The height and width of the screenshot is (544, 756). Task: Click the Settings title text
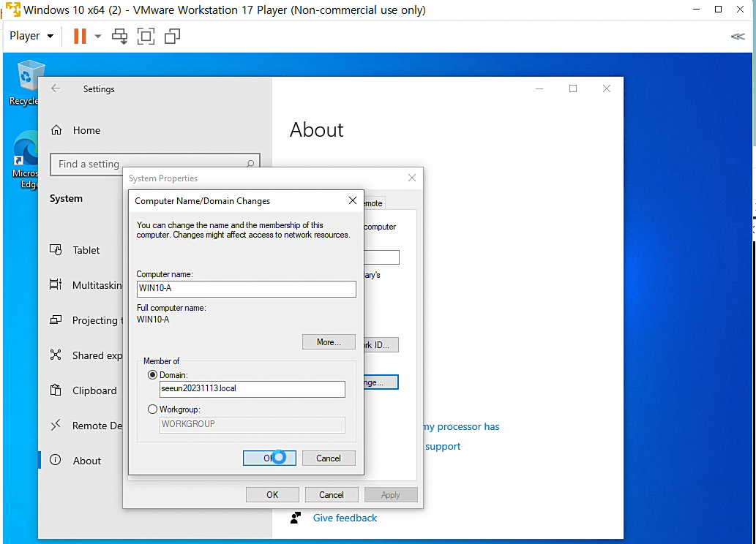[x=99, y=89]
